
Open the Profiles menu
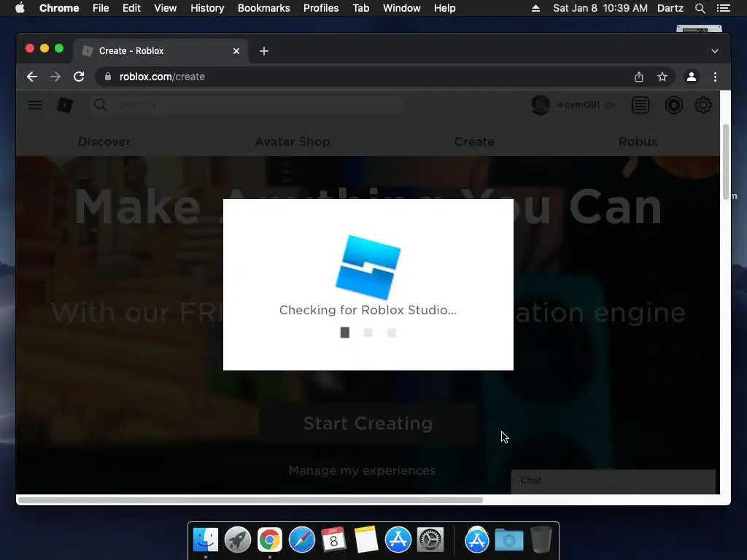(321, 8)
